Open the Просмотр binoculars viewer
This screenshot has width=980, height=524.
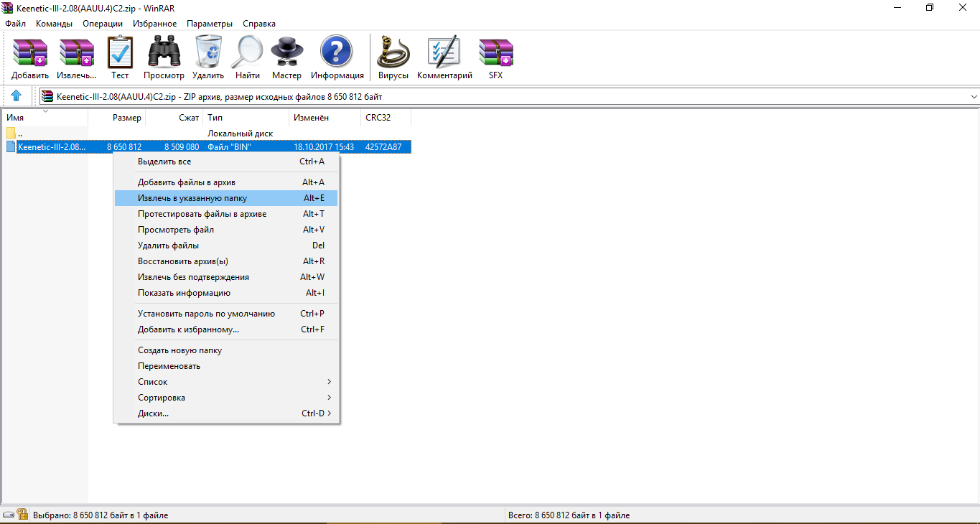[164, 57]
